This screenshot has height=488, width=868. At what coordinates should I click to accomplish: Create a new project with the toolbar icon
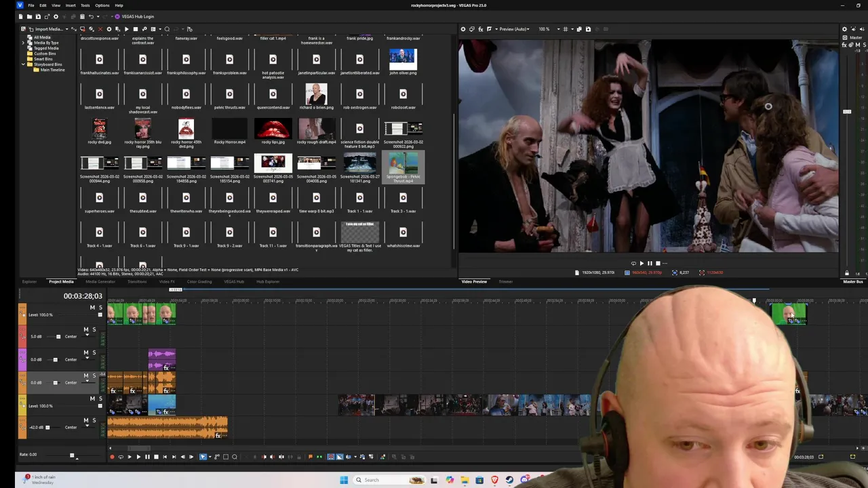click(20, 16)
